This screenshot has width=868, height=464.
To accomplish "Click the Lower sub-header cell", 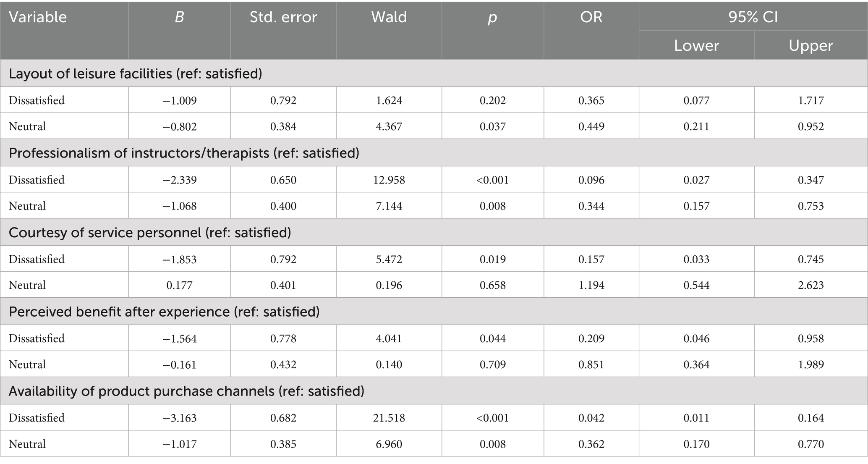I will pos(696,45).
